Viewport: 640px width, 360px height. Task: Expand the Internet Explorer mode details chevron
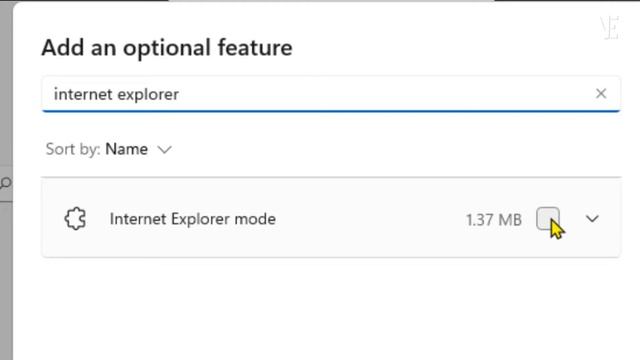coord(592,219)
